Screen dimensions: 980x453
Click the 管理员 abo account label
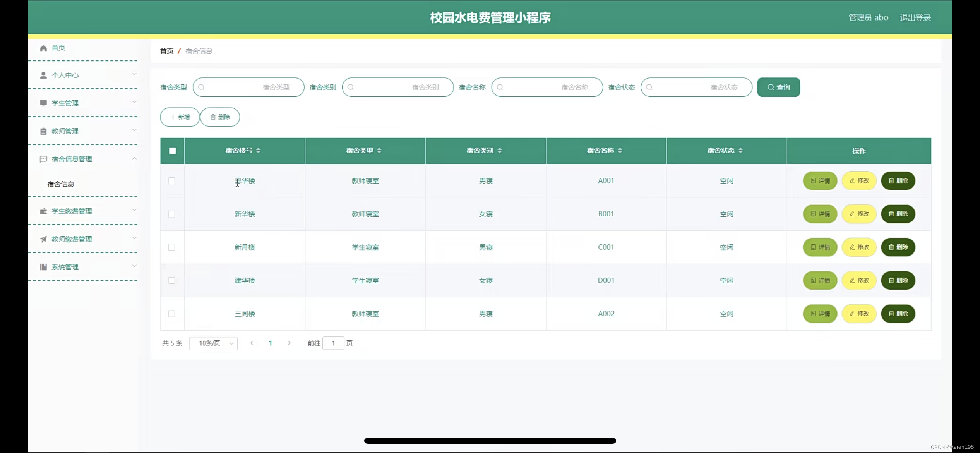(x=869, y=18)
